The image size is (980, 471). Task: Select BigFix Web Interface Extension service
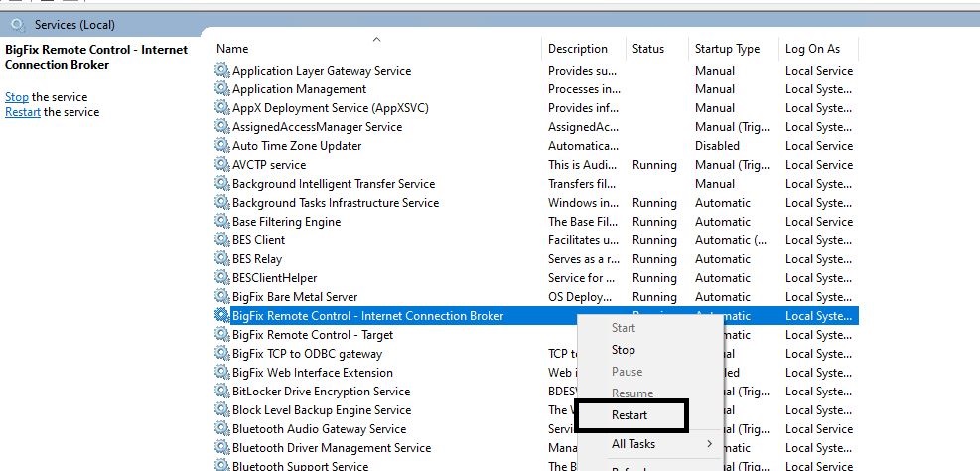pos(313,373)
